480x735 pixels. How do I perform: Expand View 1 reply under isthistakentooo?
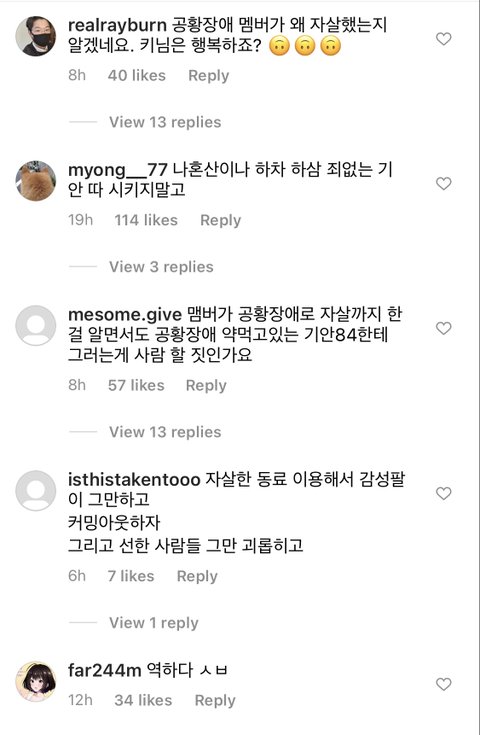[x=154, y=623]
